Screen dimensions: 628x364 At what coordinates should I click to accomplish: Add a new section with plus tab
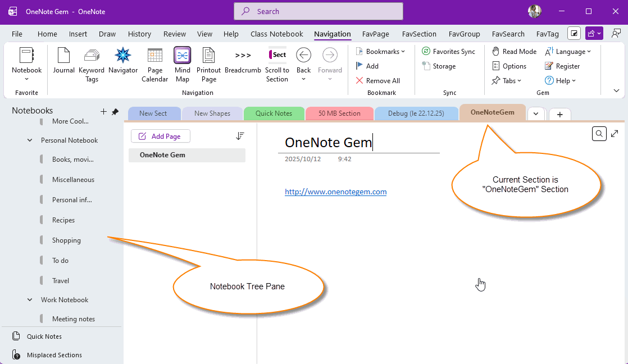coord(560,115)
